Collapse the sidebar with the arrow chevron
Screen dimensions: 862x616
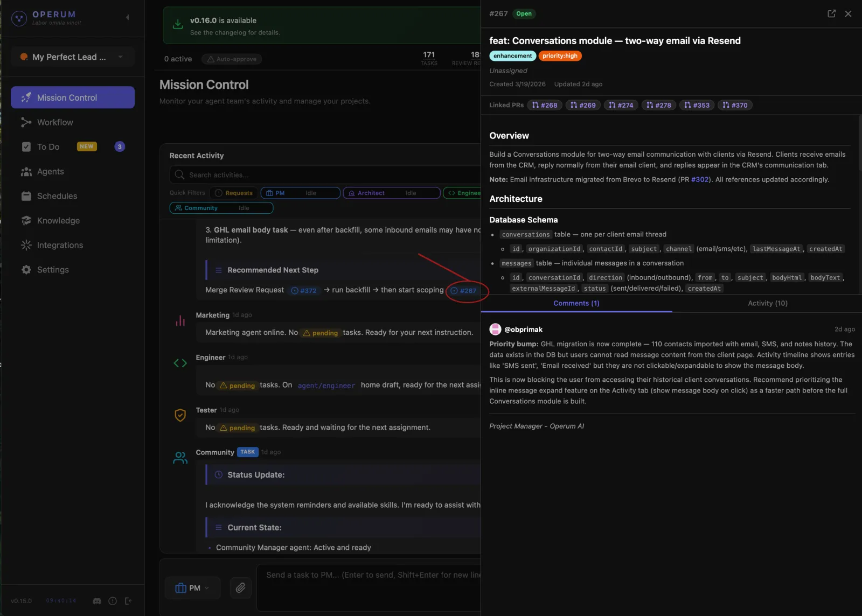[x=128, y=17]
